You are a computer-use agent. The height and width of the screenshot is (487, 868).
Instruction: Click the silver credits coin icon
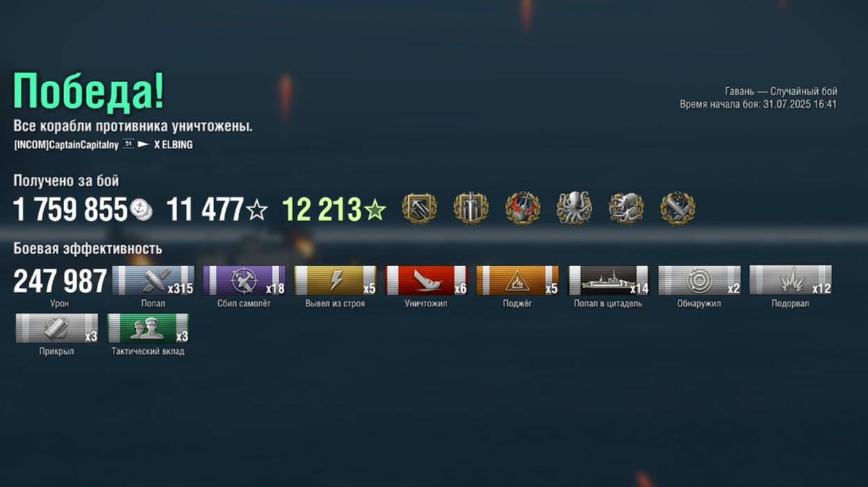141,210
